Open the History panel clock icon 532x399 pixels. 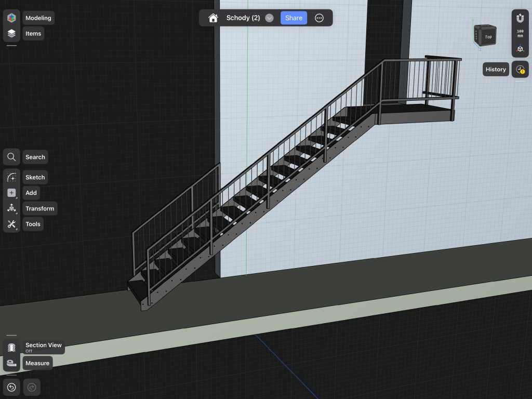point(520,69)
